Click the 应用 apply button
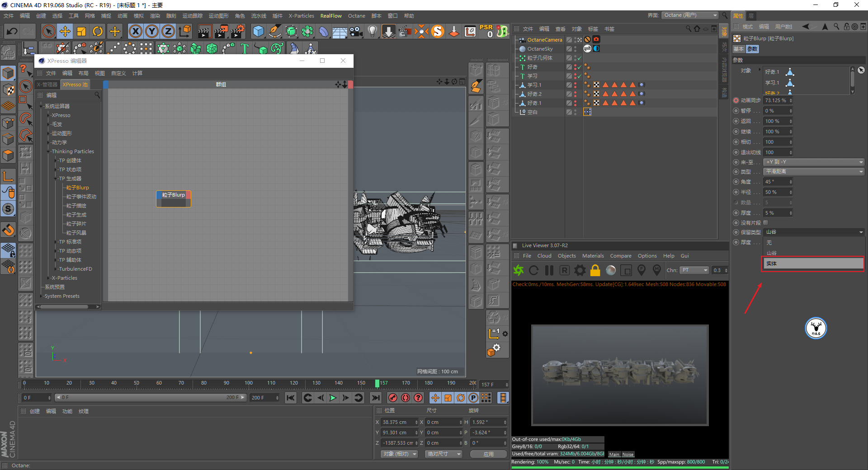Viewport: 868px width, 470px height. (x=488, y=454)
